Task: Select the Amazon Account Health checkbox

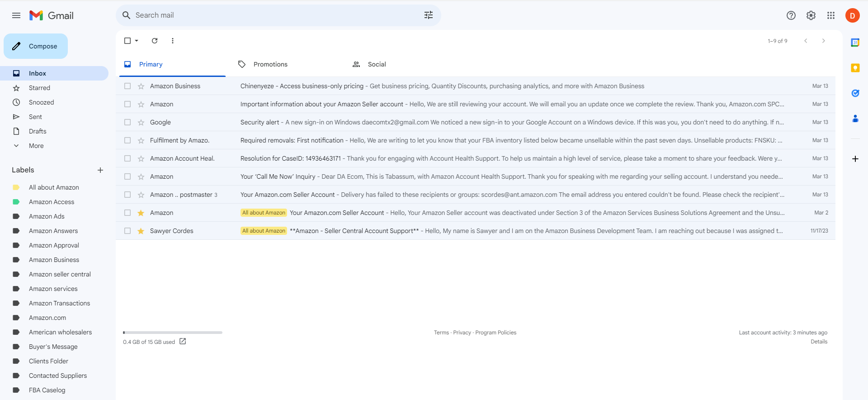Action: point(127,158)
